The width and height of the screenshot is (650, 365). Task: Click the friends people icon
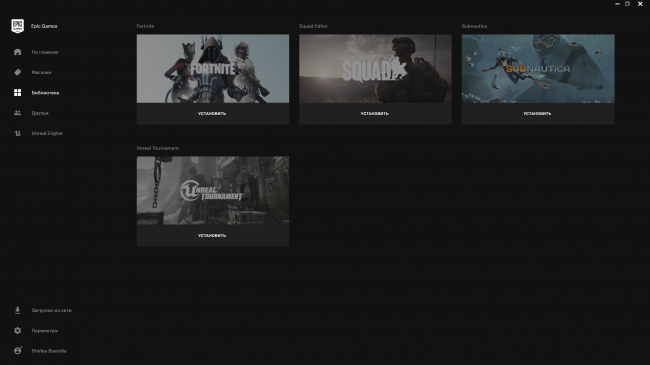click(17, 113)
